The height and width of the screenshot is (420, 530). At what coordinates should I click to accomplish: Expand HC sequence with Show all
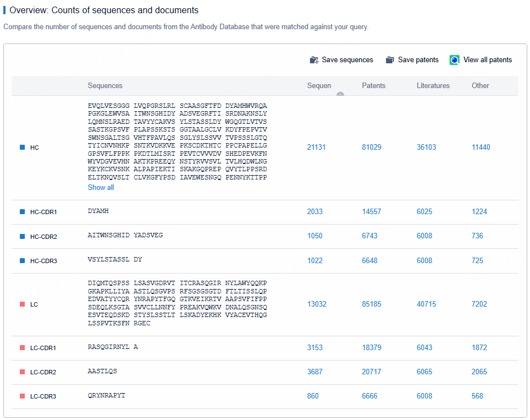(101, 188)
